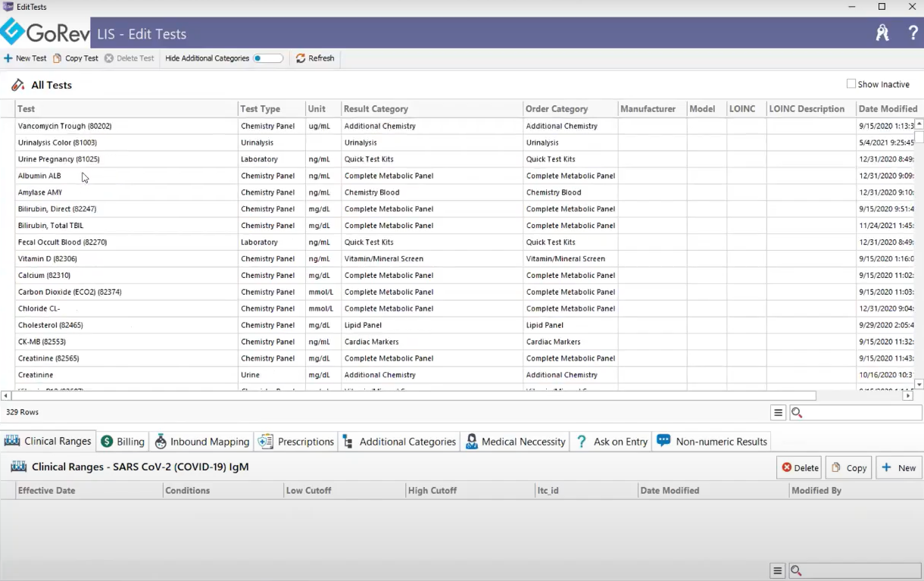Image resolution: width=924 pixels, height=581 pixels.
Task: Sort by the Date Modified column header
Action: [887, 109]
